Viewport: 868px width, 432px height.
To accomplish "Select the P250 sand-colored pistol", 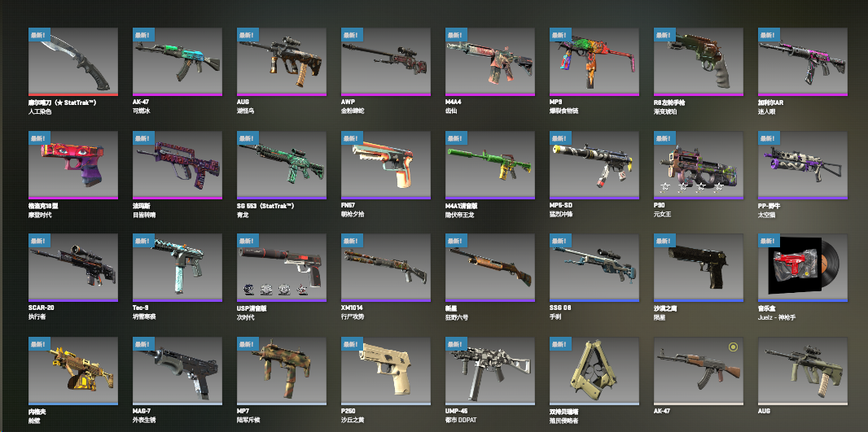I will 386,371.
